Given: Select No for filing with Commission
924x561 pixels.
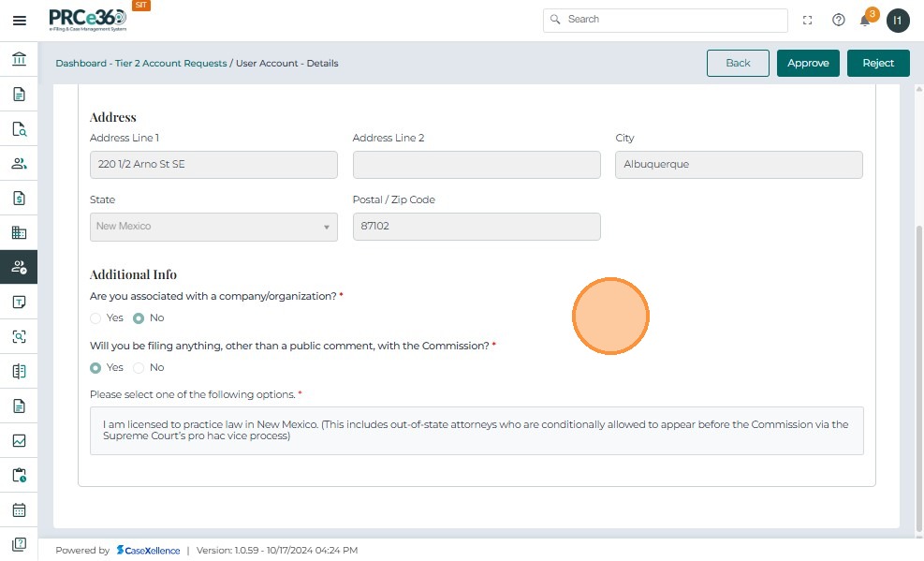Looking at the screenshot, I should tap(139, 368).
